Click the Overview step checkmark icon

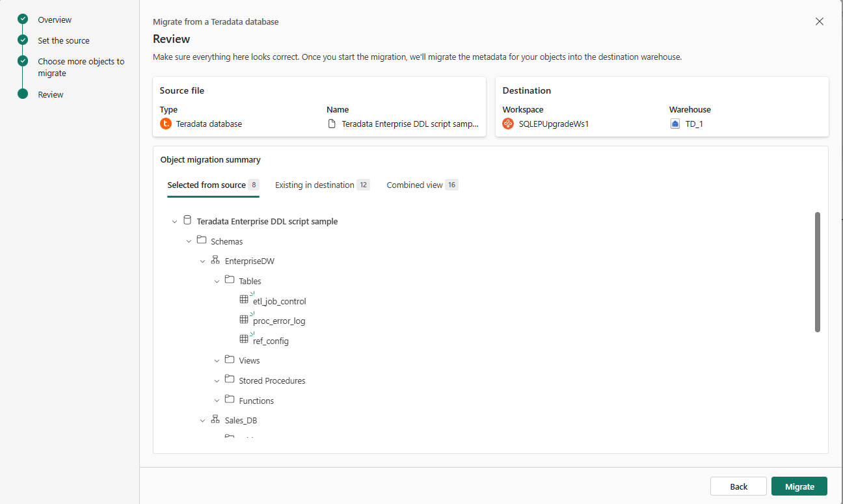tap(23, 20)
